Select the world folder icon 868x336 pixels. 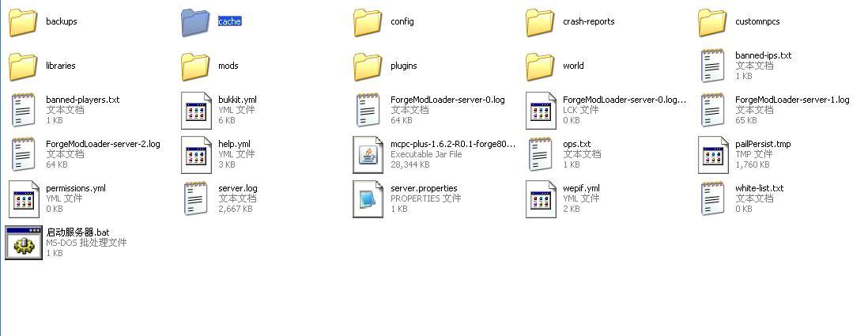coord(540,66)
